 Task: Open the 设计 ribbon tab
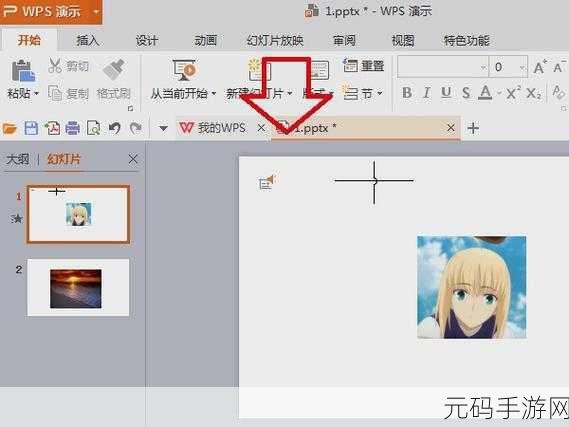[147, 40]
